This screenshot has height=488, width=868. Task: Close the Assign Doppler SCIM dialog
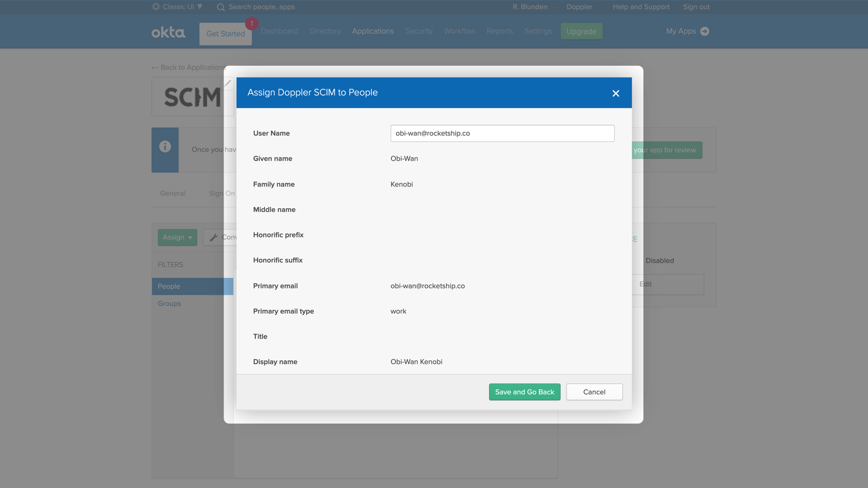(x=615, y=93)
